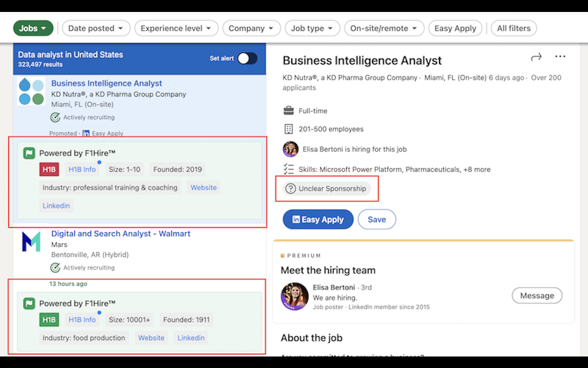Open All filters panel
Viewport: 588px width, 368px height.
click(514, 28)
